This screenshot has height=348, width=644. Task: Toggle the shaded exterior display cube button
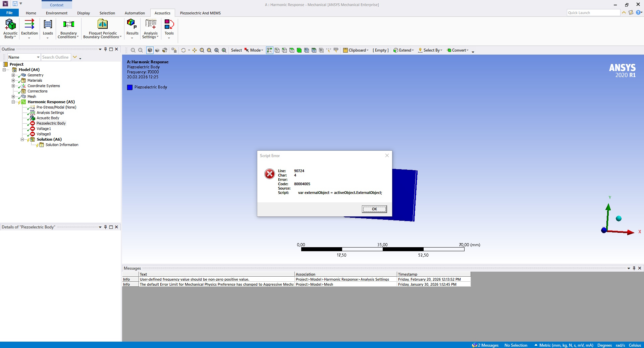coord(150,50)
